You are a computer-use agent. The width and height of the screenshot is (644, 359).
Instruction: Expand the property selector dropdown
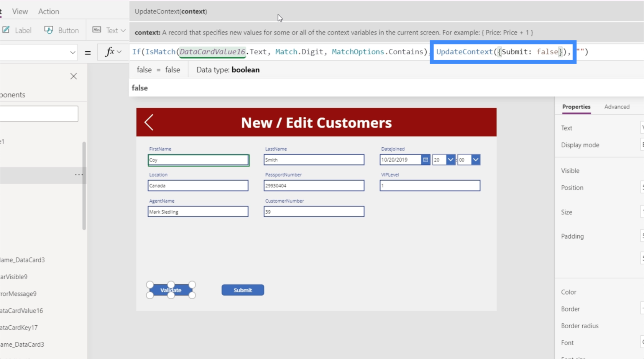pyautogui.click(x=72, y=52)
